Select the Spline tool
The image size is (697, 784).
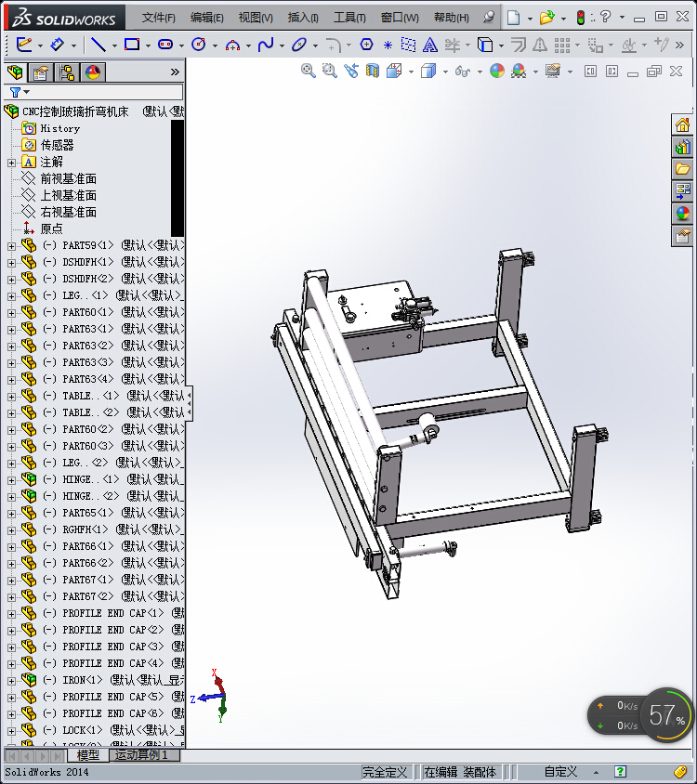point(266,45)
